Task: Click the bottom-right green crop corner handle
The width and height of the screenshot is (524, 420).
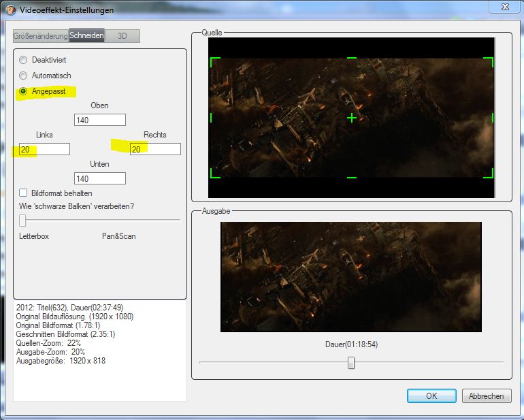Action: tap(490, 175)
